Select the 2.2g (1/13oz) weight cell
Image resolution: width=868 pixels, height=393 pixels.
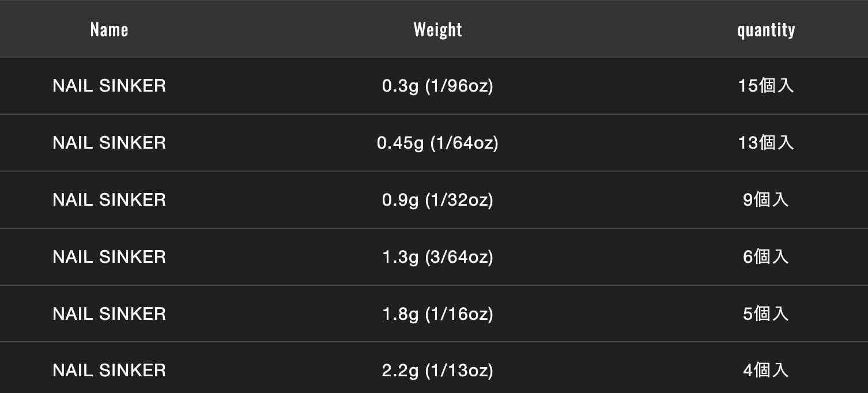pyautogui.click(x=437, y=371)
